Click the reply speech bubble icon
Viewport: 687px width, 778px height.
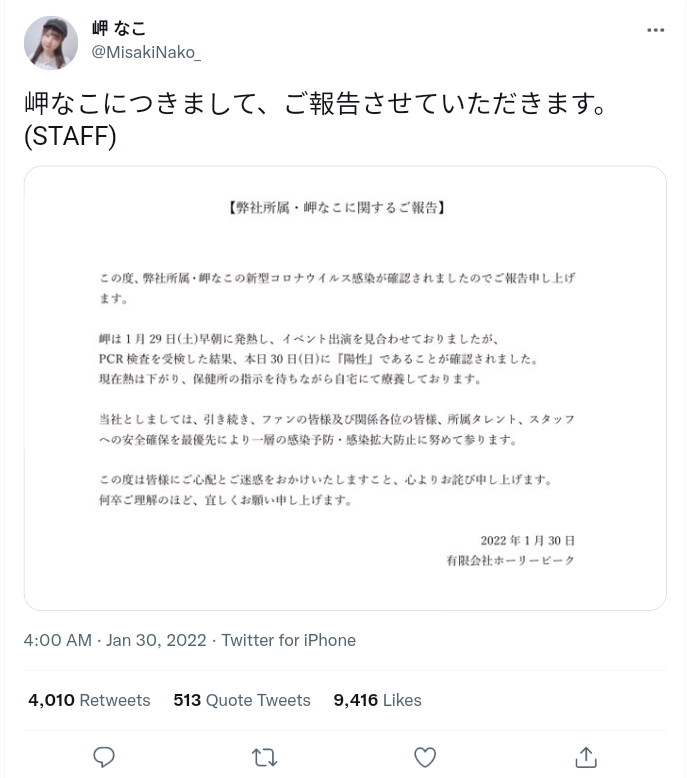click(104, 757)
